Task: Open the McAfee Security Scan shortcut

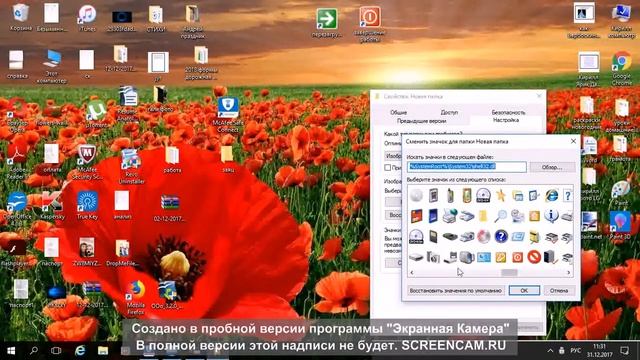Action: coord(87,162)
